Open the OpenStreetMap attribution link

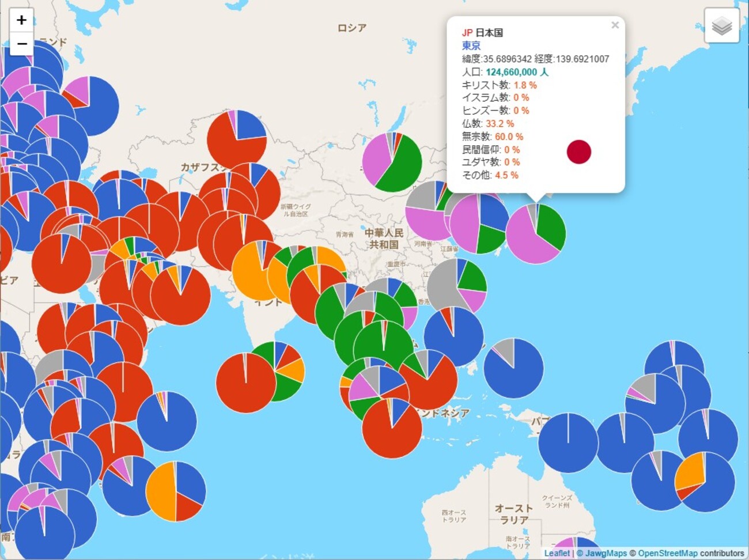(667, 553)
